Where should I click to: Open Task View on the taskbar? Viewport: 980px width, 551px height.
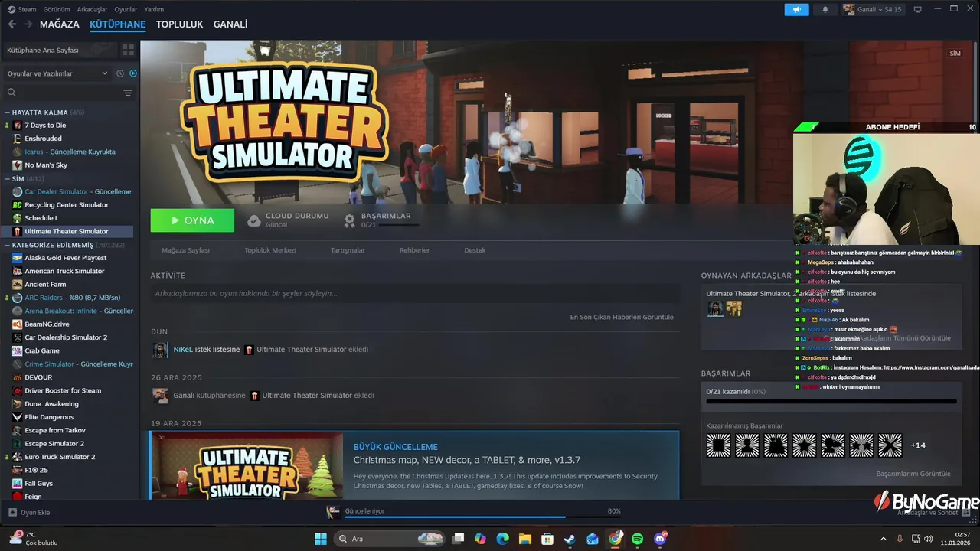coord(458,539)
